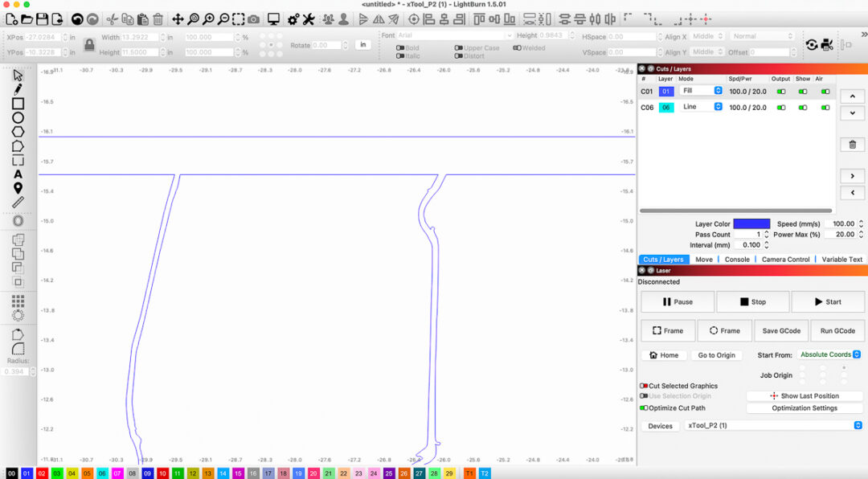The height and width of the screenshot is (479, 868).
Task: Click the Preview monitor icon
Action: [x=273, y=19]
